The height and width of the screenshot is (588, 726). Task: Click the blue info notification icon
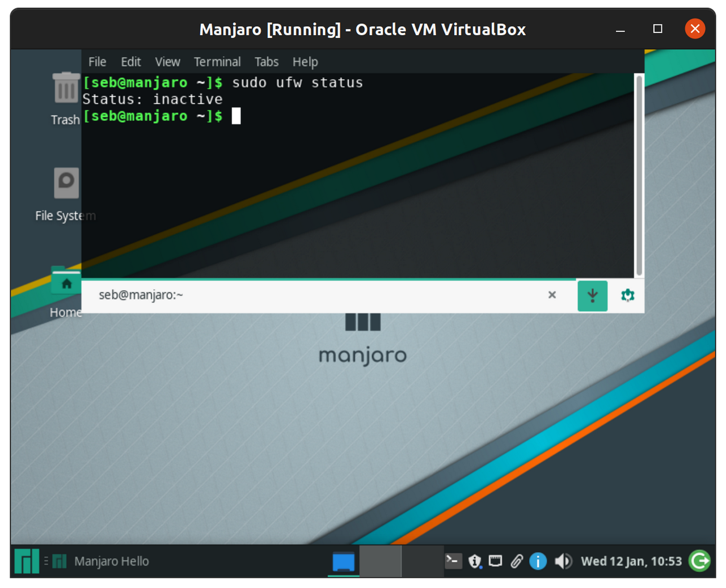pos(538,561)
